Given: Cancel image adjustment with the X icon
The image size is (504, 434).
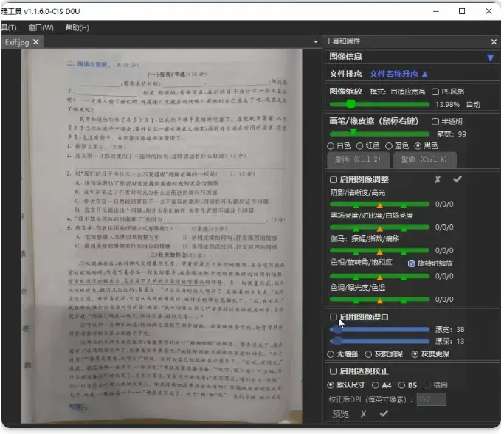Looking at the screenshot, I should tap(438, 179).
